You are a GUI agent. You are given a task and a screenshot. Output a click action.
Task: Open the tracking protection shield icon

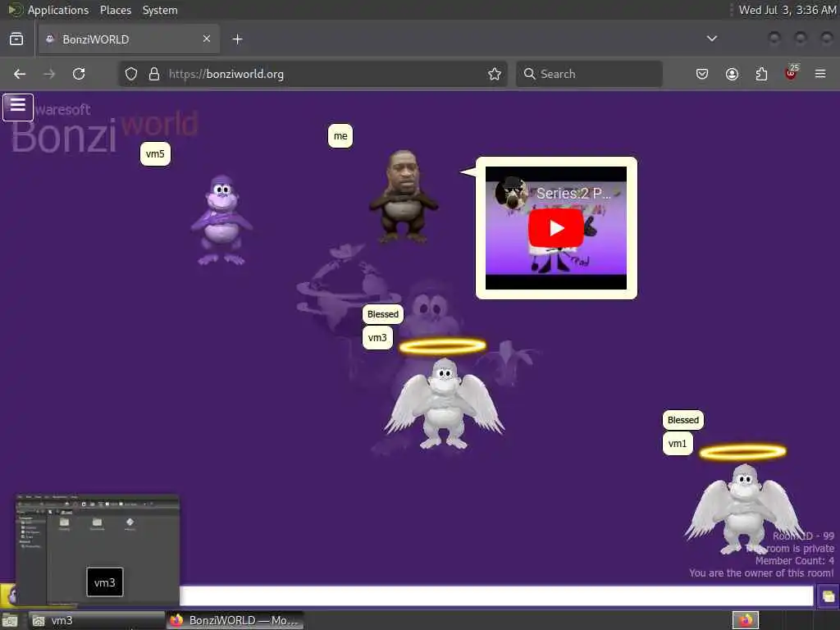coord(131,74)
